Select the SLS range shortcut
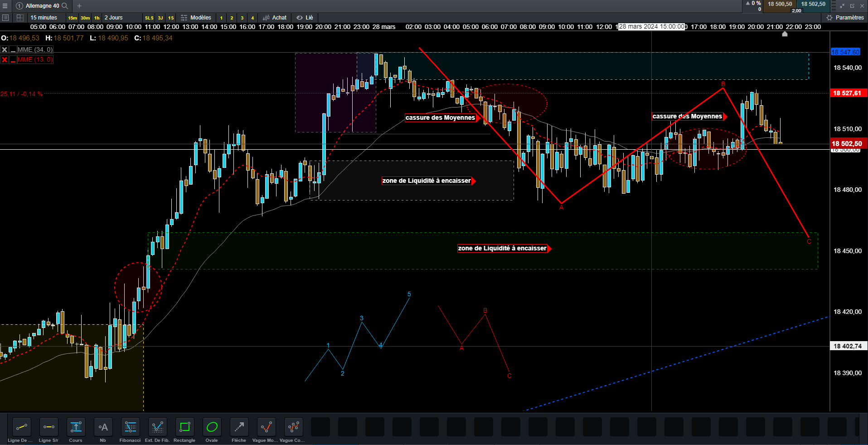868x445 pixels. pyautogui.click(x=149, y=18)
